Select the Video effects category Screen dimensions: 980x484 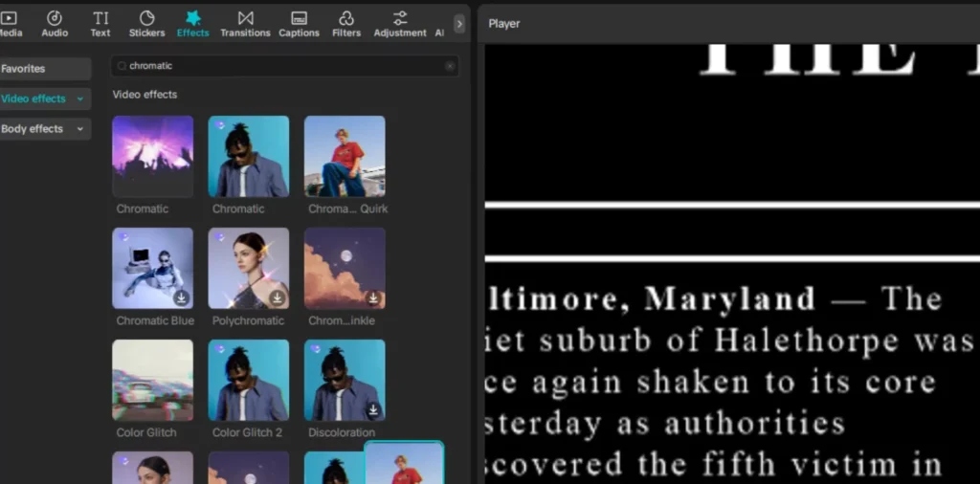45,99
